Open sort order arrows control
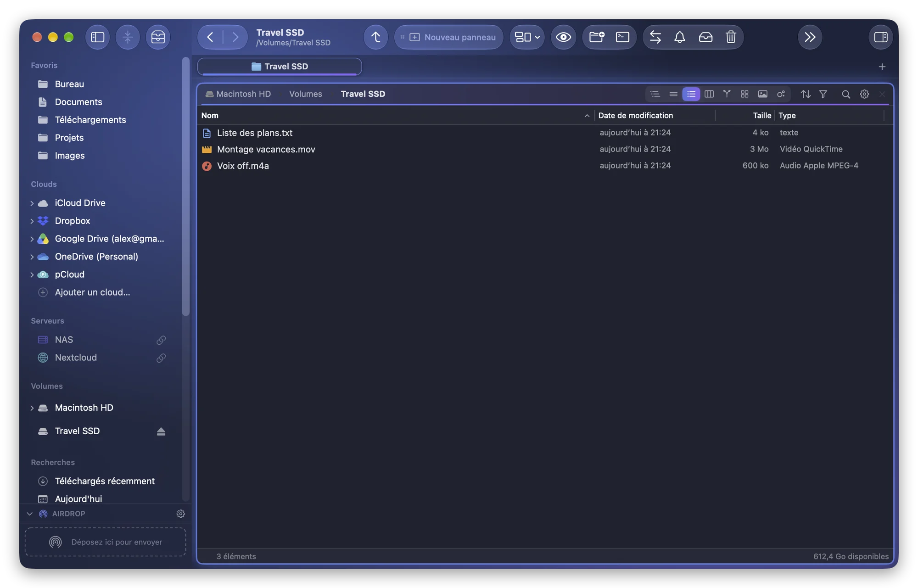The width and height of the screenshot is (918, 588). click(x=806, y=94)
